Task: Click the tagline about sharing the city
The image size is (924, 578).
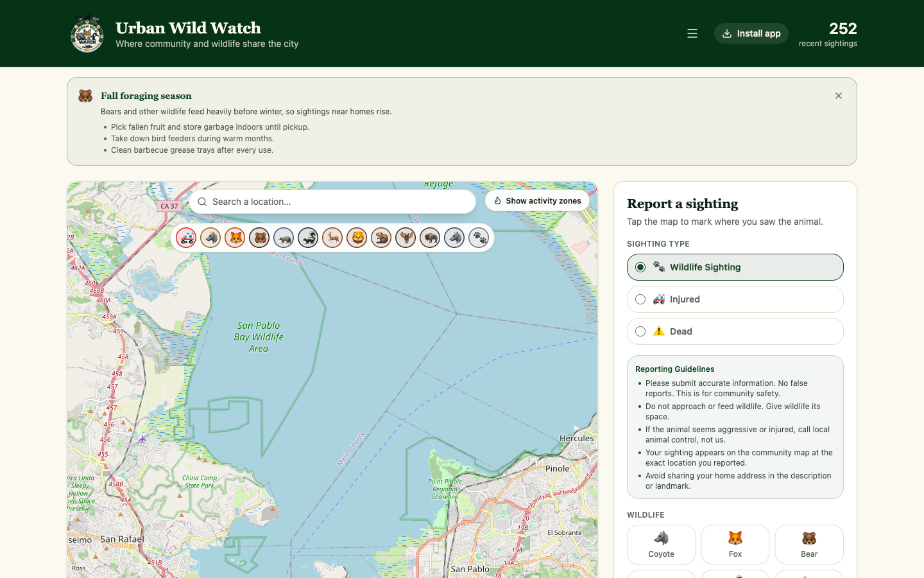Action: [x=207, y=44]
